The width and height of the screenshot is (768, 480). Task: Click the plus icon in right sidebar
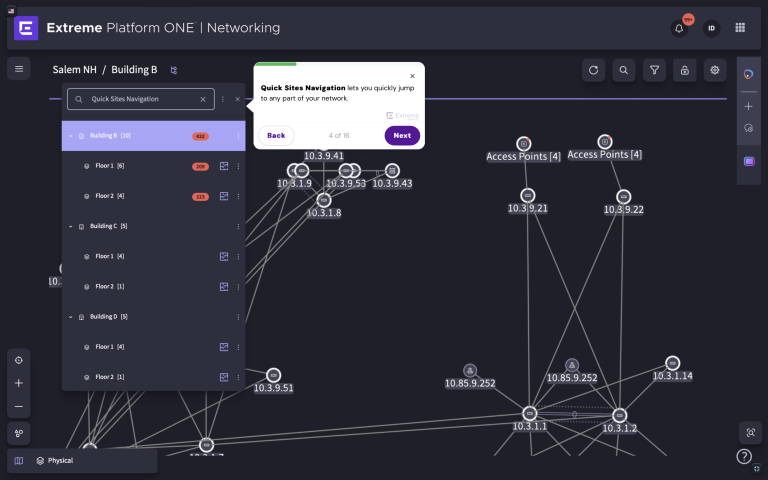748,106
